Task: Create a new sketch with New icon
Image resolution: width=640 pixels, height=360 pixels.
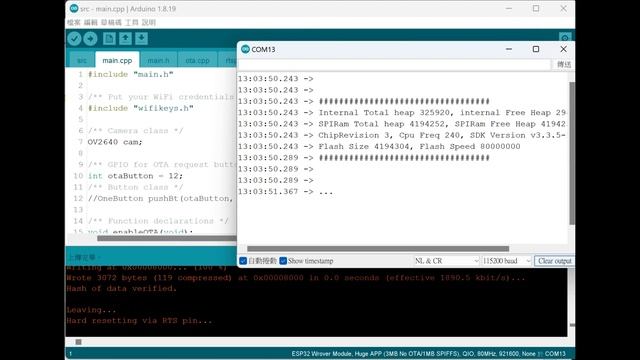Action: click(x=109, y=39)
